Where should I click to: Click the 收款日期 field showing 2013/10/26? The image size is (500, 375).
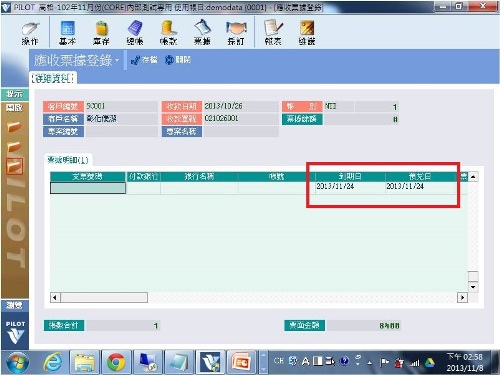241,106
